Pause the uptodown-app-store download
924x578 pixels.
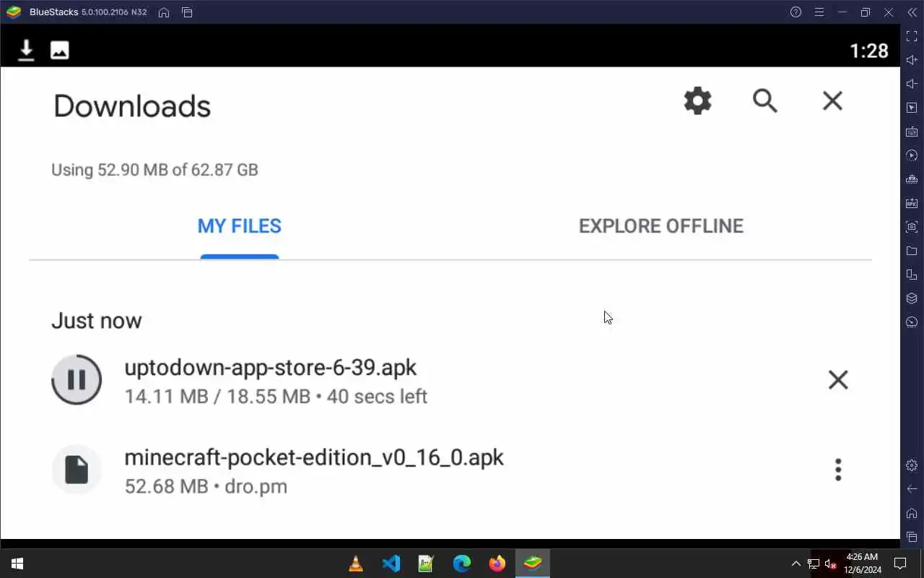77,380
